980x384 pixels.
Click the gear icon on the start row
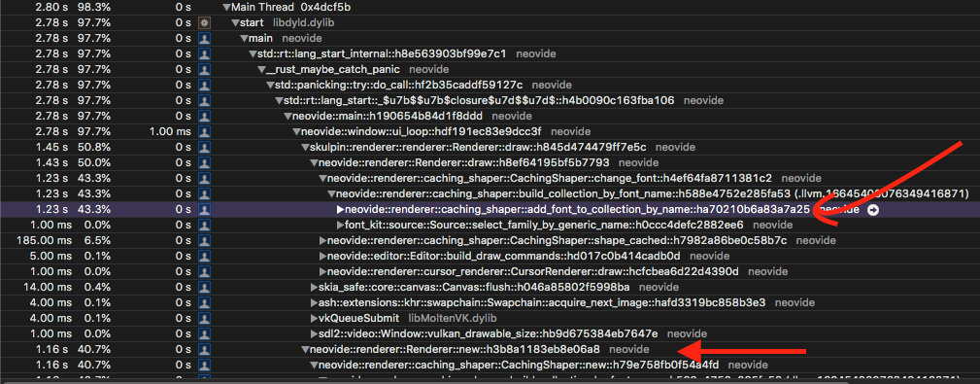coord(204,22)
